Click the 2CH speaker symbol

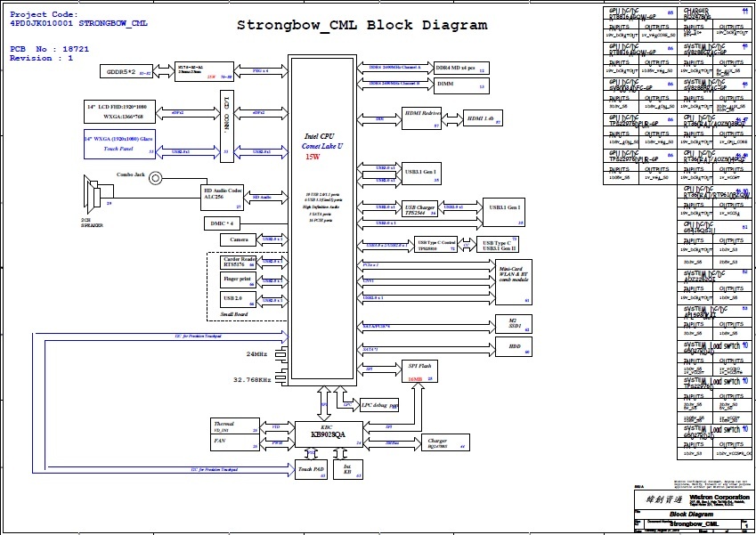(93, 196)
